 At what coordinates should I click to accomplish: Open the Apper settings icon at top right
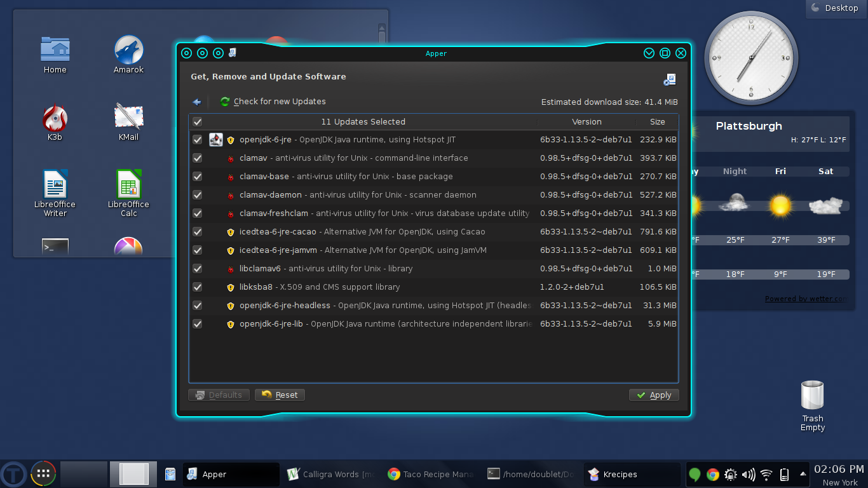[670, 79]
